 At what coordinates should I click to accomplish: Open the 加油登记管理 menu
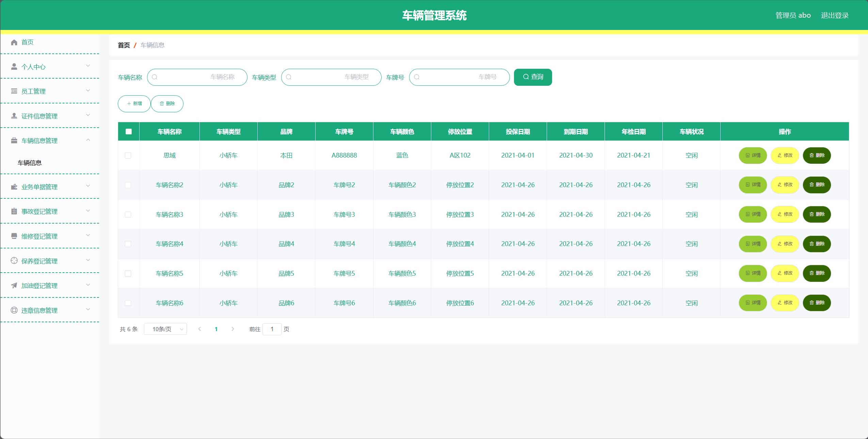(x=50, y=286)
